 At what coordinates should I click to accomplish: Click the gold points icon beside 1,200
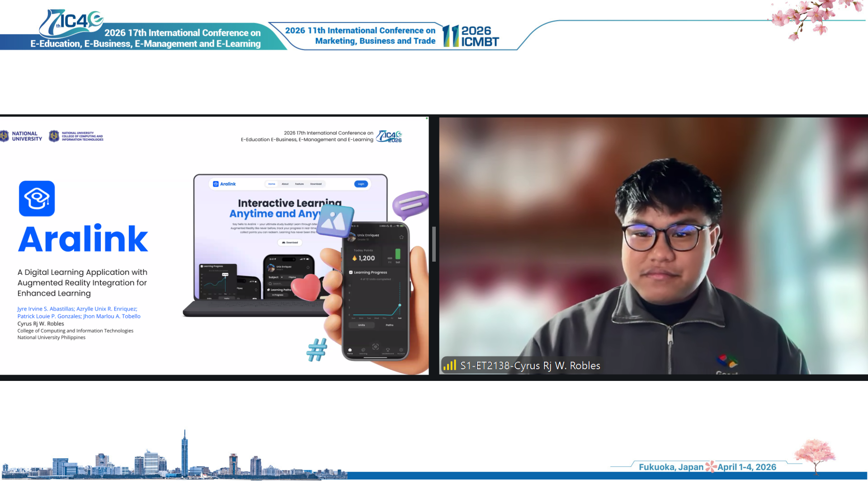coord(354,258)
